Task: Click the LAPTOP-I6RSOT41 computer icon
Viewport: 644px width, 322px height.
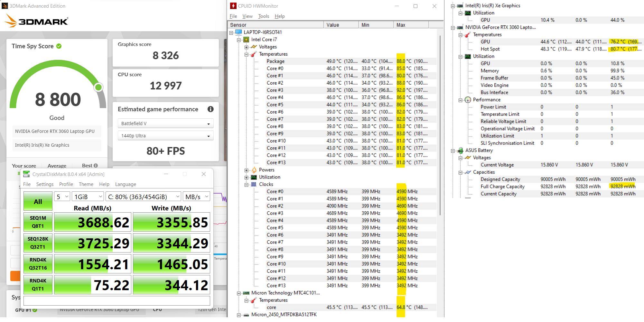Action: coord(238,32)
